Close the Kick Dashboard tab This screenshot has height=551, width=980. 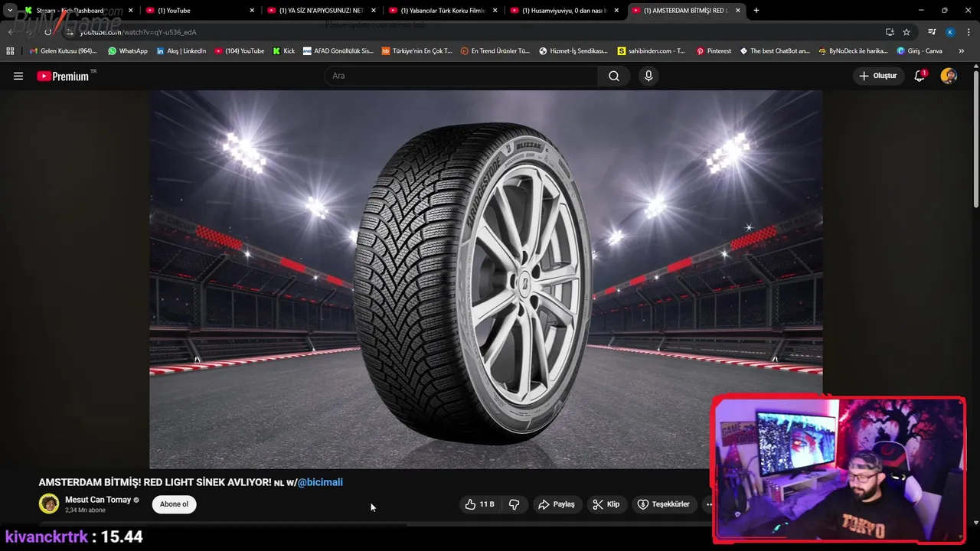[x=130, y=11]
